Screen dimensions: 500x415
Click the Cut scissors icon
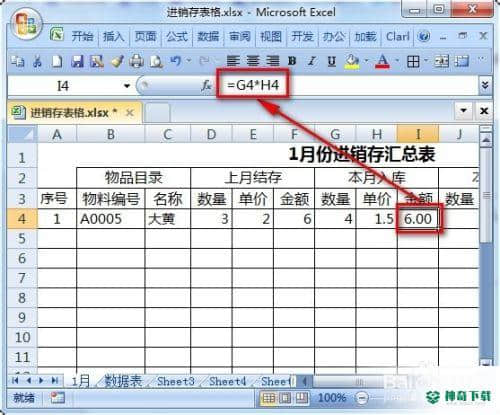(x=37, y=61)
